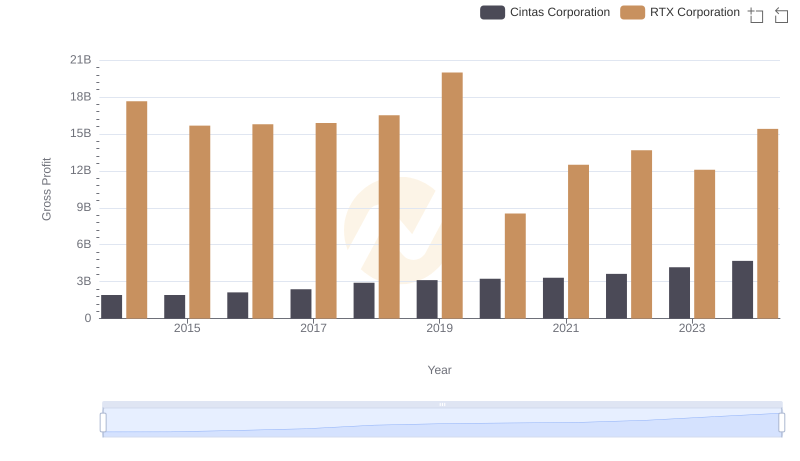Click the RTX bar for 2017
The image size is (800, 461).
point(326,220)
